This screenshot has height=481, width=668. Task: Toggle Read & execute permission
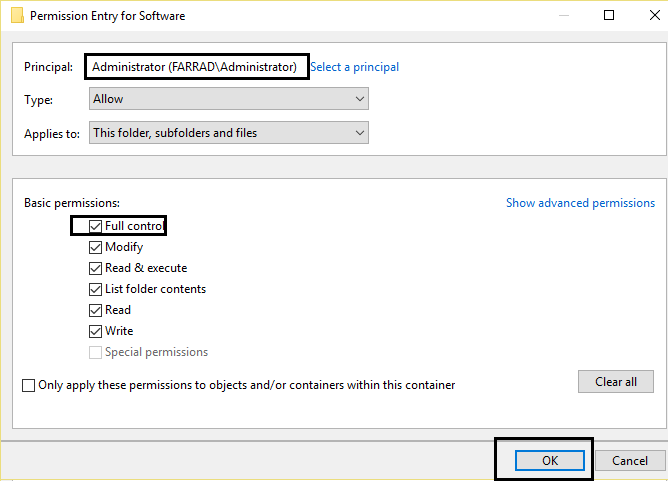[96, 268]
